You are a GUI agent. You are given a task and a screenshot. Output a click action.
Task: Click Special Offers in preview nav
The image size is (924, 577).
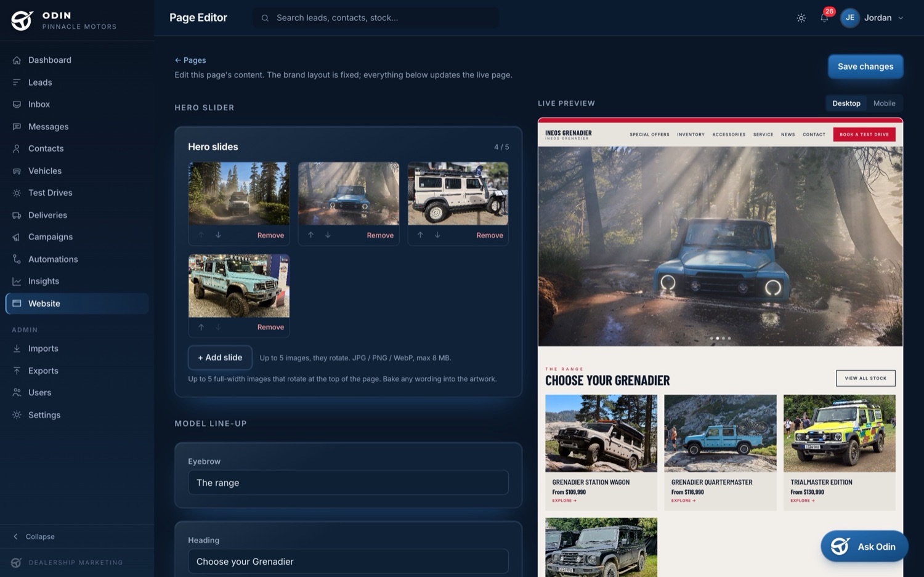pos(649,134)
